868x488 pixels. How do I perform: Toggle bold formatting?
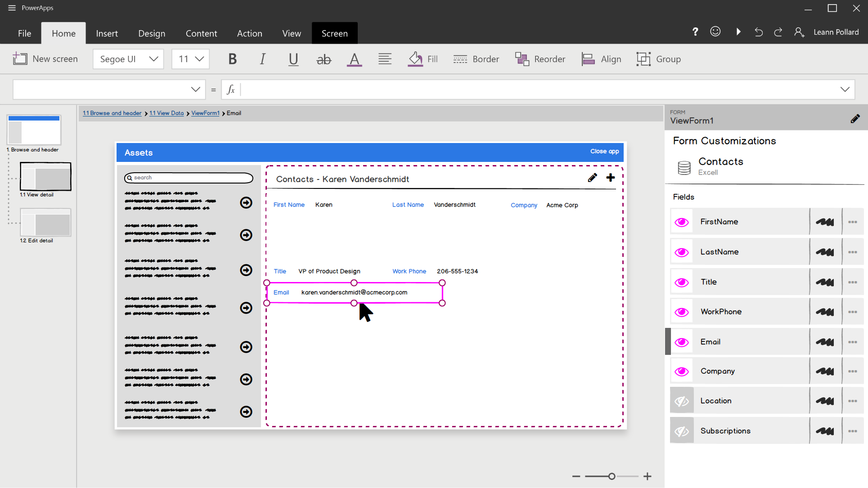232,59
